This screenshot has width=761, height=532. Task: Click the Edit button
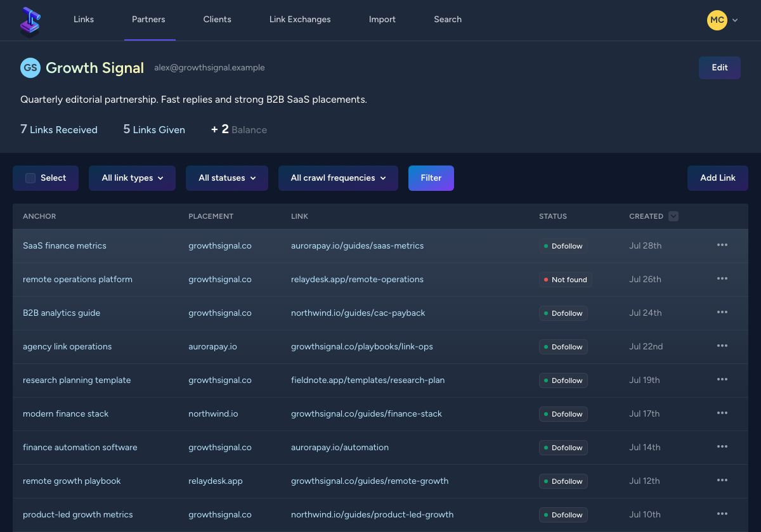[720, 68]
